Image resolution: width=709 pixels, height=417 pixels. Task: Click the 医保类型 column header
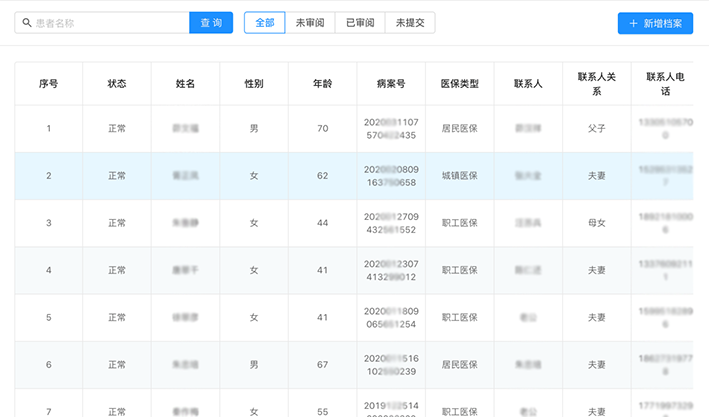pyautogui.click(x=459, y=84)
